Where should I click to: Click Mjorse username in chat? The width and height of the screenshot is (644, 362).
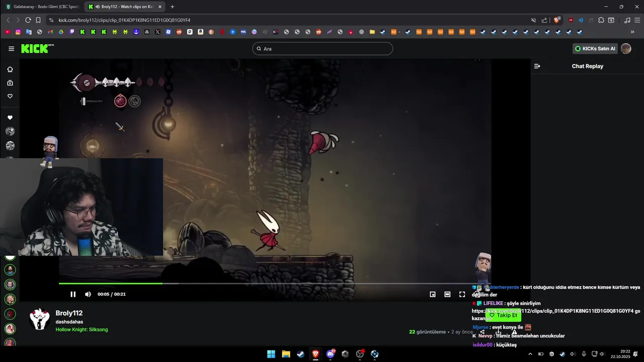point(480,327)
